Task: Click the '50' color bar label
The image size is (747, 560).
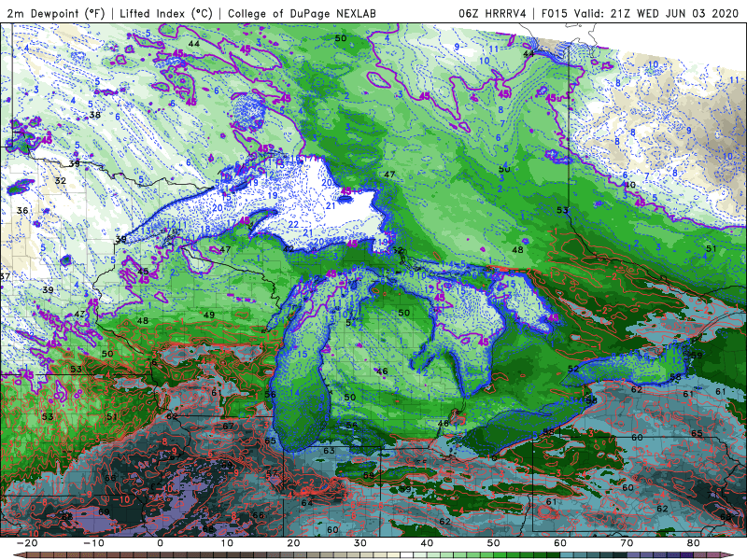Action: point(494,543)
